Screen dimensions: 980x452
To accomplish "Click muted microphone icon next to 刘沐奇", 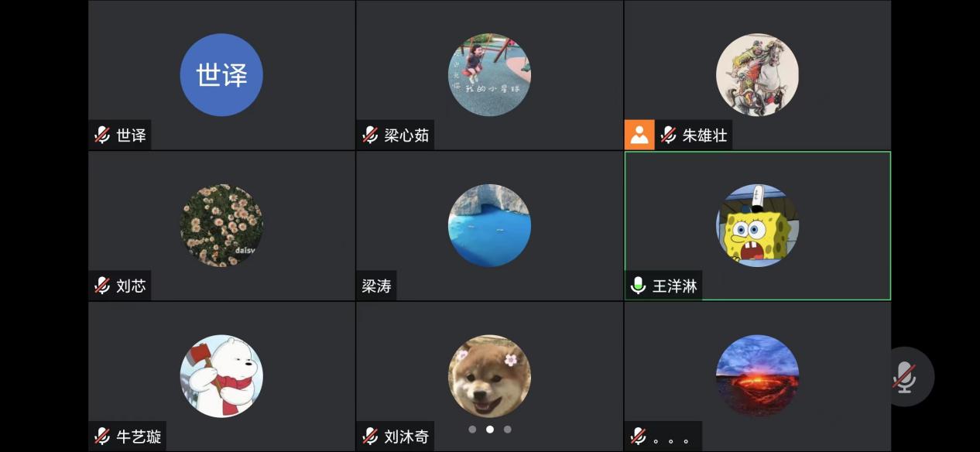I will coord(370,436).
